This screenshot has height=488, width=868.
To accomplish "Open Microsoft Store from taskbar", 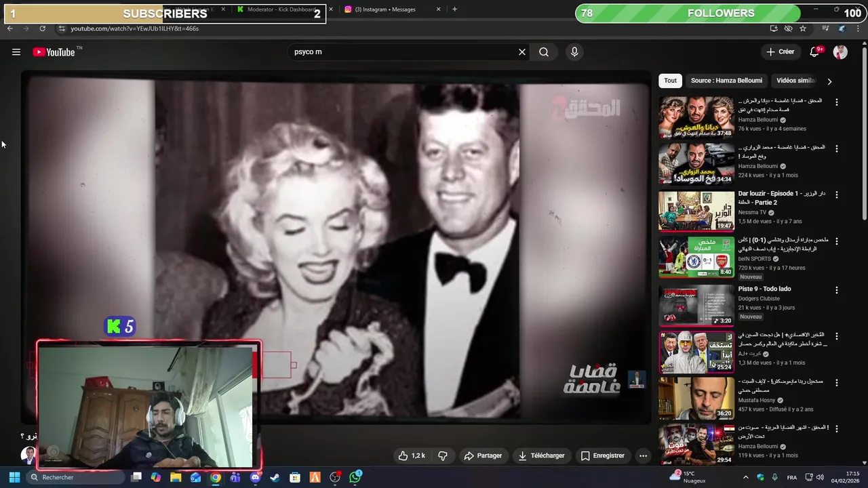I will point(295,477).
